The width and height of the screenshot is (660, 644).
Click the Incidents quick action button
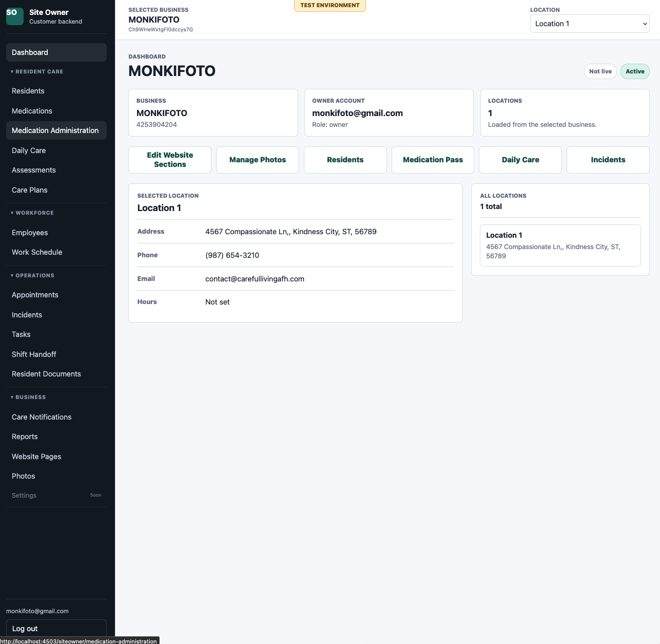(x=608, y=160)
